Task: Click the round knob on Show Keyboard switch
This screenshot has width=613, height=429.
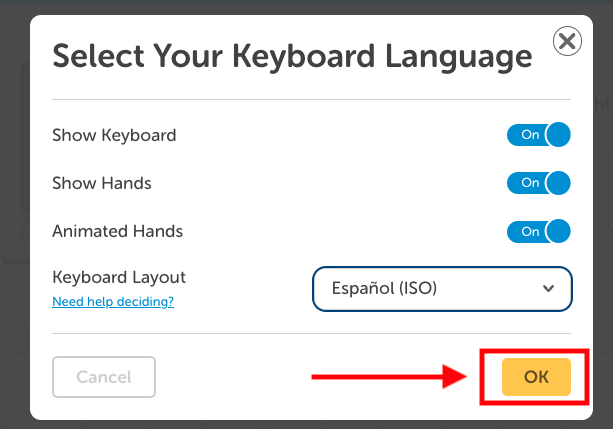Action: (x=558, y=135)
